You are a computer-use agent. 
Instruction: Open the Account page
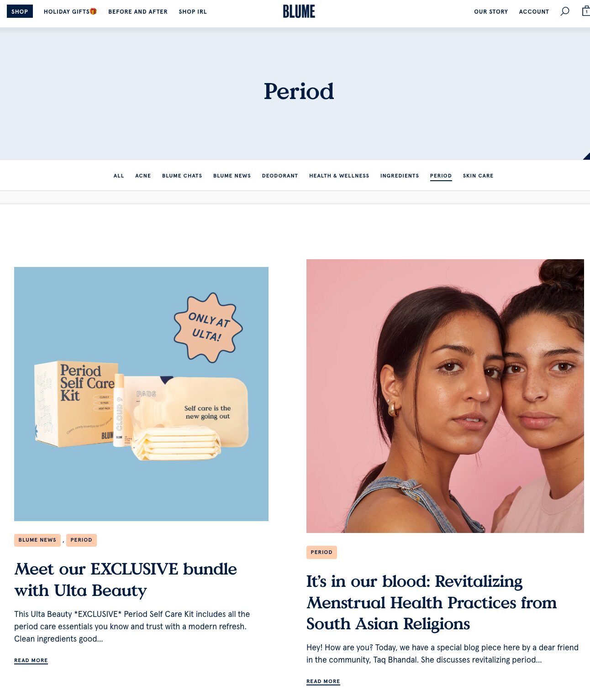[x=534, y=12]
